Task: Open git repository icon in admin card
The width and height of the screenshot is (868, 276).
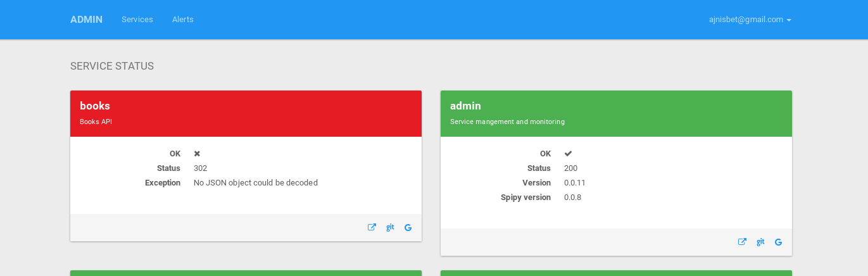Action: point(760,242)
